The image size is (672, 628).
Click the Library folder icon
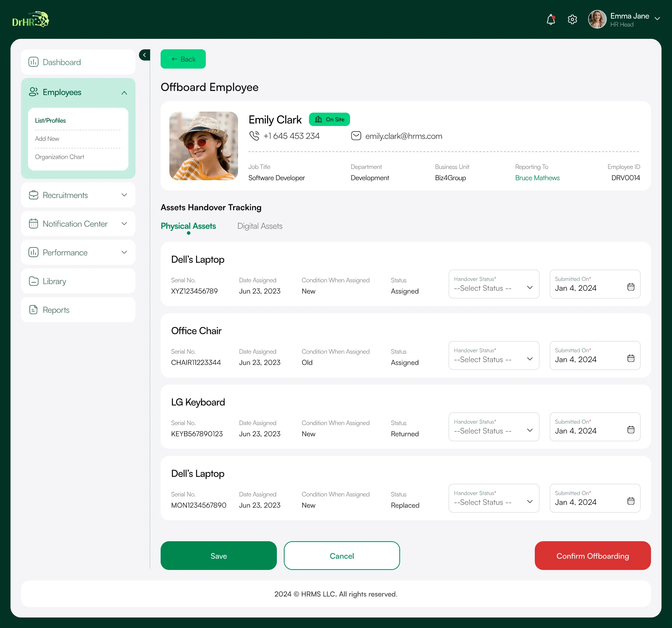(x=34, y=281)
